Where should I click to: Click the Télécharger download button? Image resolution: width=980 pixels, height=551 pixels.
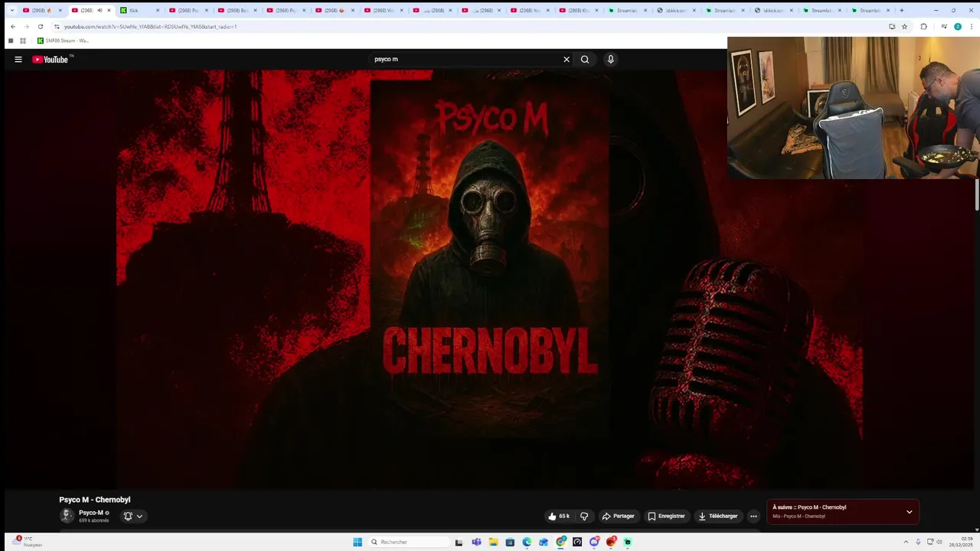[x=718, y=516]
